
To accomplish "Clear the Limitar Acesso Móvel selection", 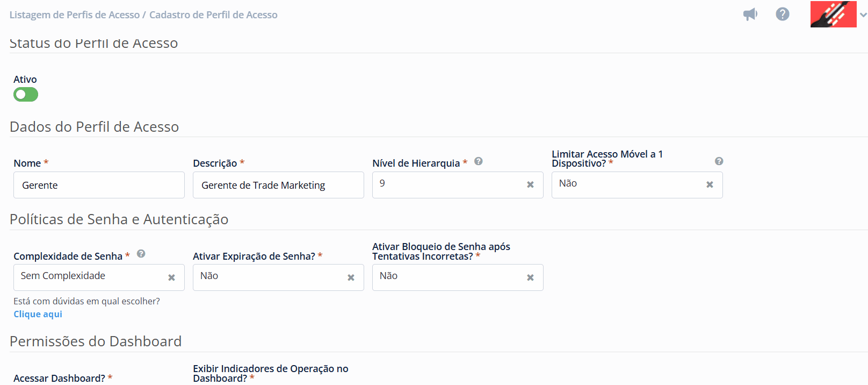I will tap(710, 185).
